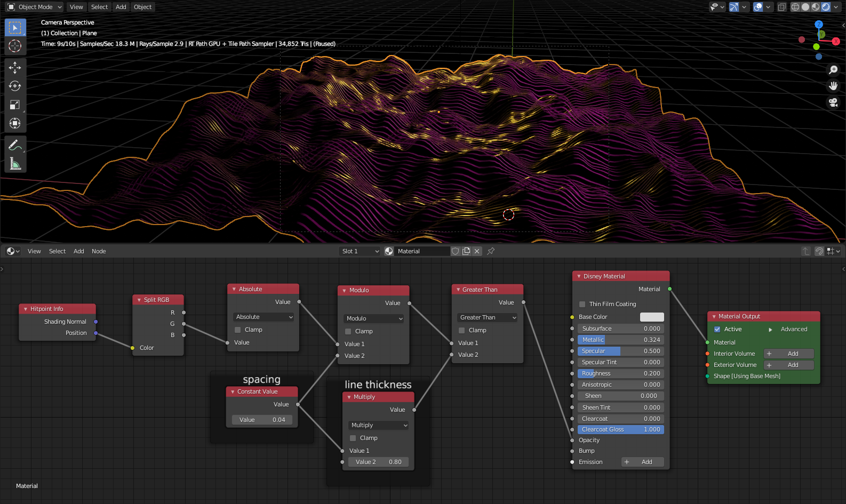The width and height of the screenshot is (846, 504).
Task: Click the zoom magnifier viewport icon
Action: 833,70
